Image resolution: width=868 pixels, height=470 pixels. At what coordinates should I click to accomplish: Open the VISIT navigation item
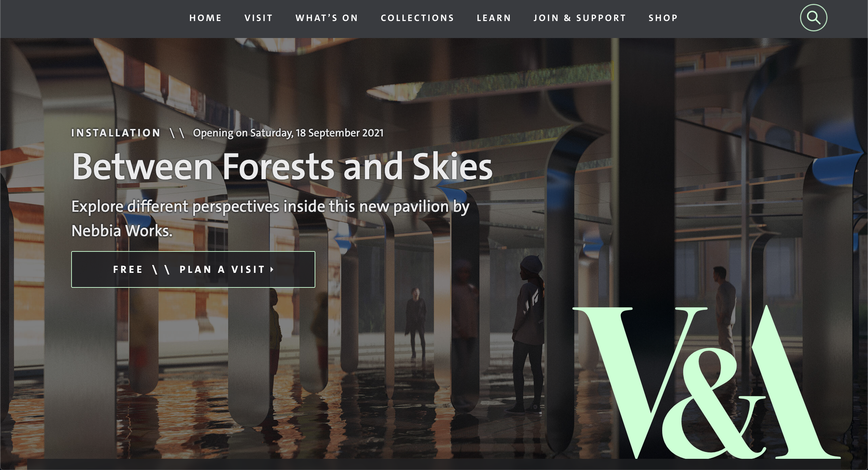tap(259, 18)
